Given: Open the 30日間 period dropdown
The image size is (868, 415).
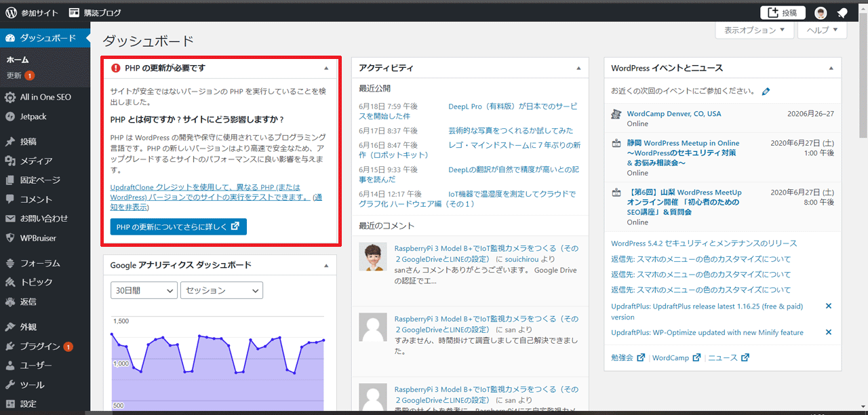Looking at the screenshot, I should pyautogui.click(x=144, y=290).
